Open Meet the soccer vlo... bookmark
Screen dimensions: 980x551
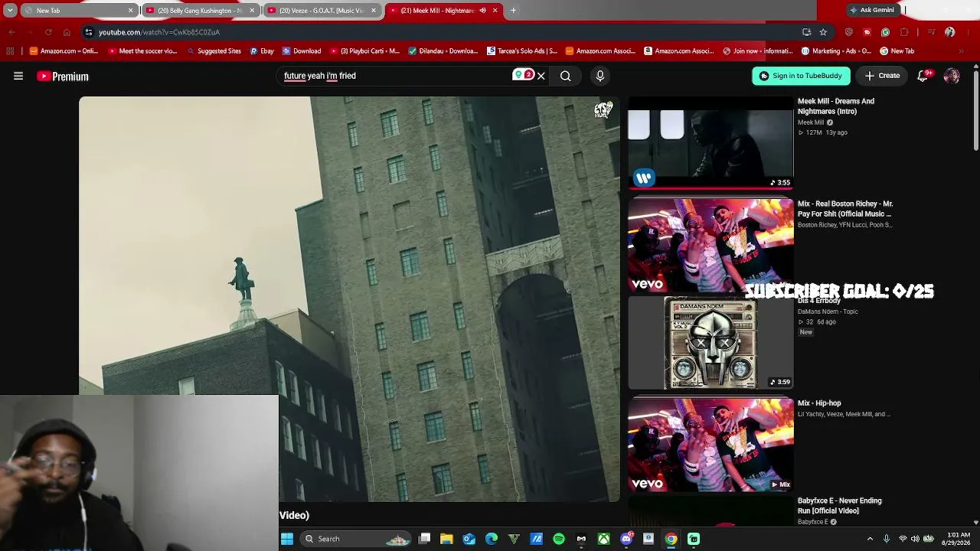143,51
